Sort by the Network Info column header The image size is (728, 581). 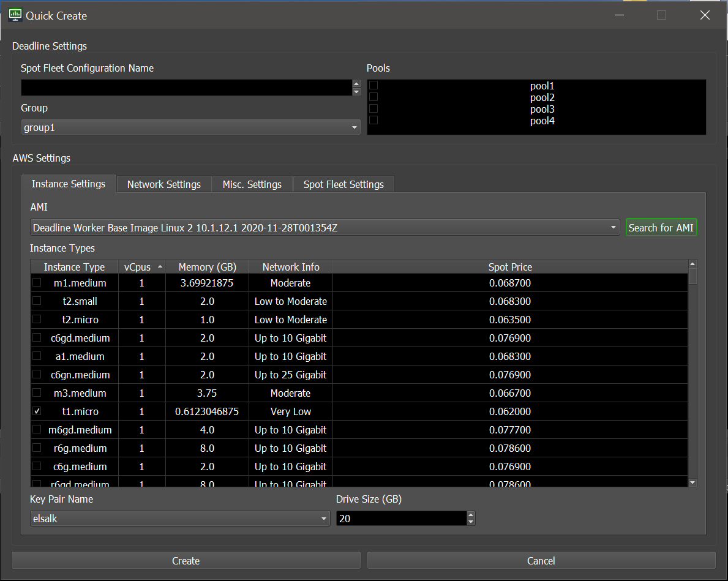tap(291, 267)
